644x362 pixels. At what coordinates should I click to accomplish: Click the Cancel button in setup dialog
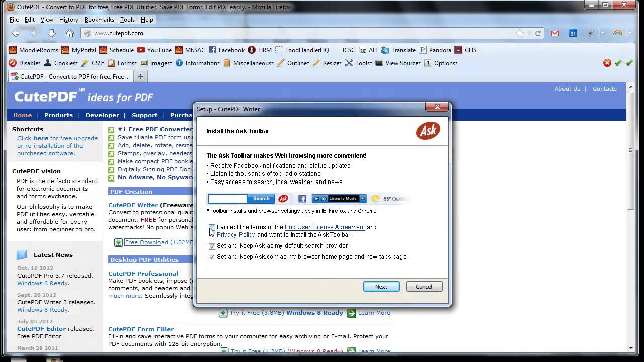point(424,287)
